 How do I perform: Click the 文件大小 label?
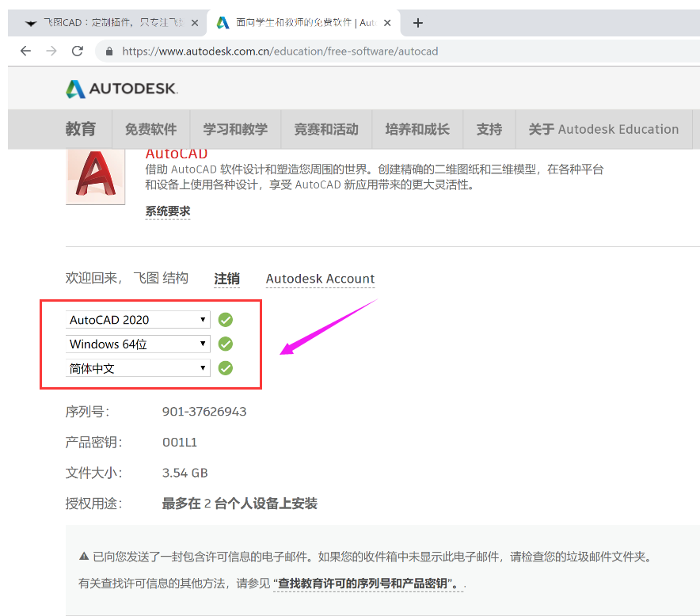[x=93, y=473]
